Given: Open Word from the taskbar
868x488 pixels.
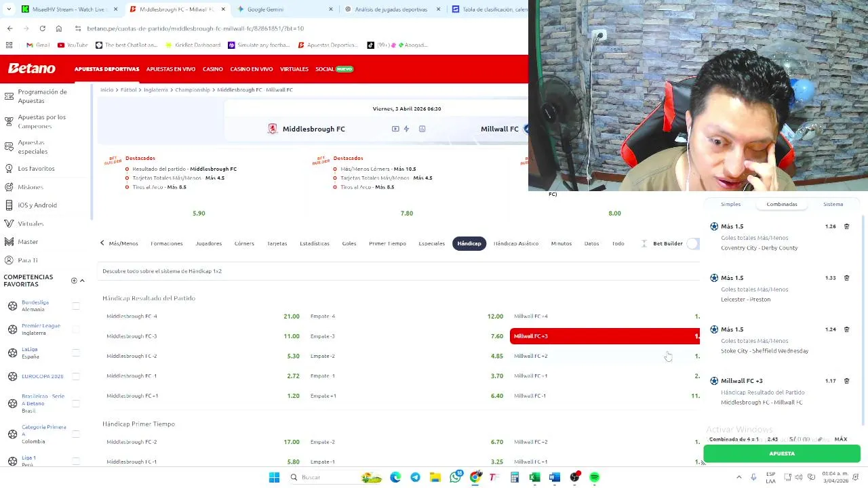Looking at the screenshot, I should [x=555, y=477].
